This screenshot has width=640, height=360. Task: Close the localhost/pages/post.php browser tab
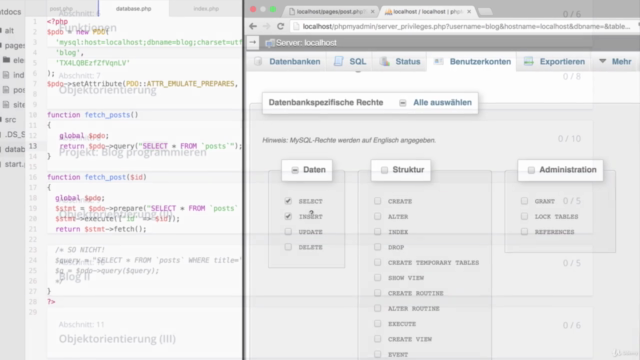(372, 11)
